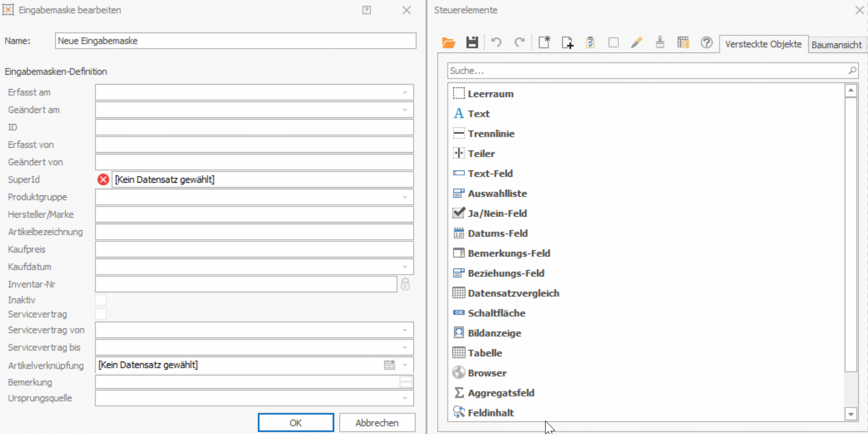Viewport: 868px width, 434px height.
Task: Click the dashed-rectangle selection icon in toolbar
Action: pyautogui.click(x=613, y=43)
